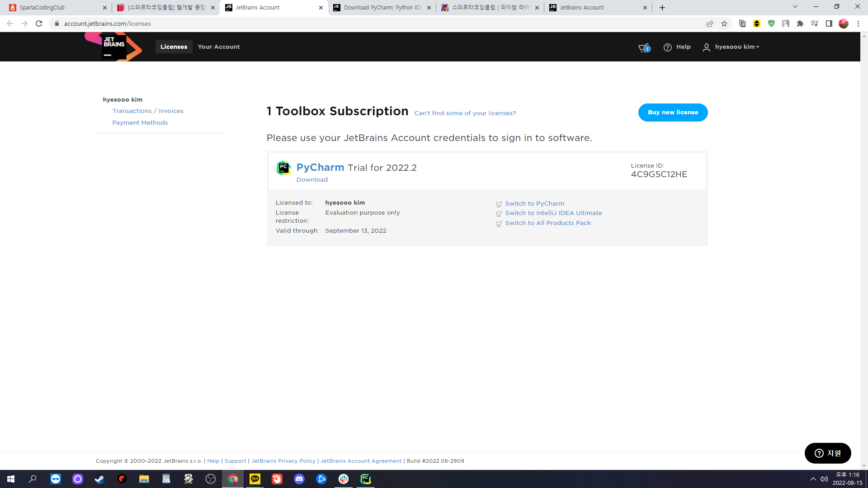
Task: Click the Chrome profile avatar
Action: 844,23
